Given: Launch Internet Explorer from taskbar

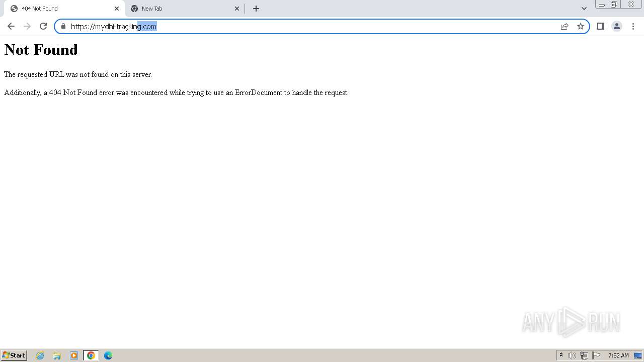Looking at the screenshot, I should 40,355.
